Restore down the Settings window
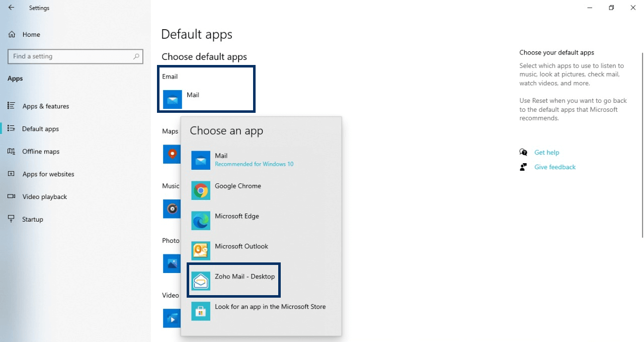The width and height of the screenshot is (644, 342). [x=611, y=8]
